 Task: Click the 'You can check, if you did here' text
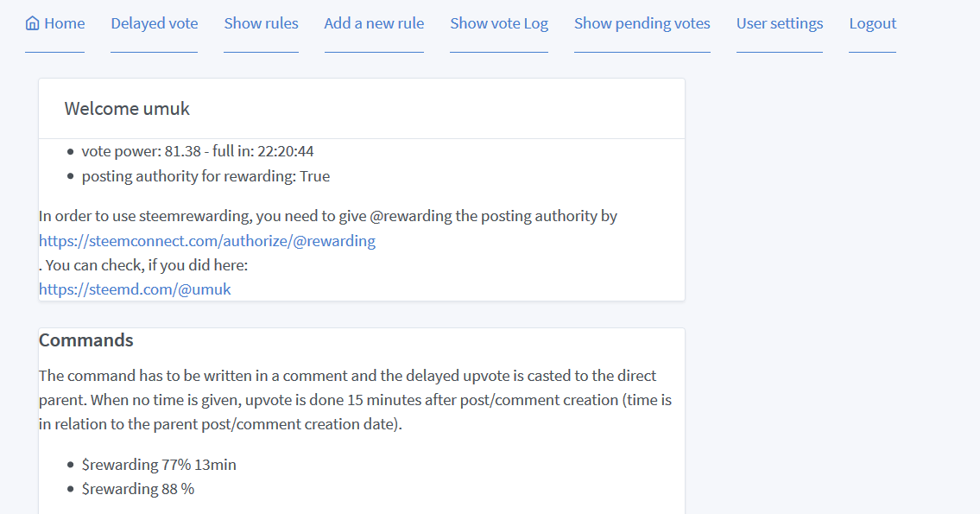coord(147,265)
